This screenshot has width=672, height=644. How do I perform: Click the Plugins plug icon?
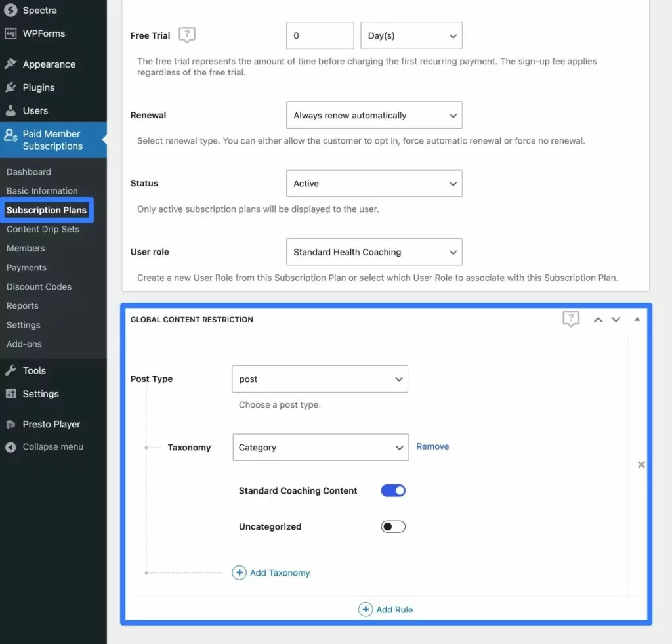click(x=10, y=87)
